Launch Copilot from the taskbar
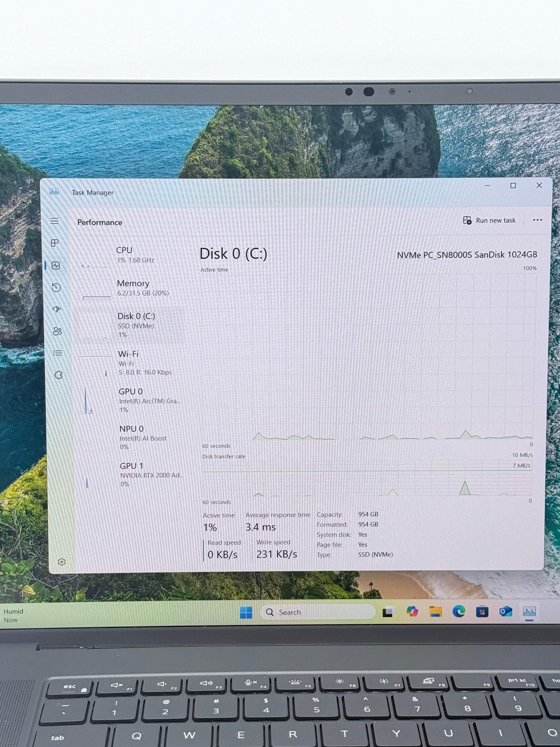The width and height of the screenshot is (560, 747). [x=412, y=611]
